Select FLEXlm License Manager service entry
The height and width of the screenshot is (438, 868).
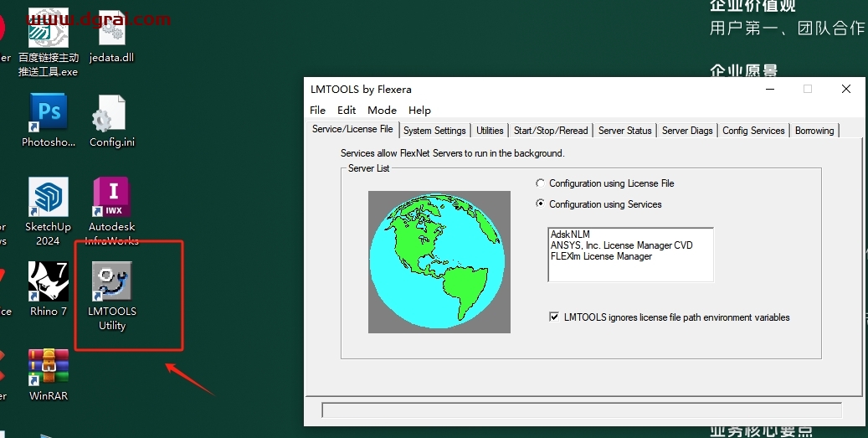[x=601, y=256]
